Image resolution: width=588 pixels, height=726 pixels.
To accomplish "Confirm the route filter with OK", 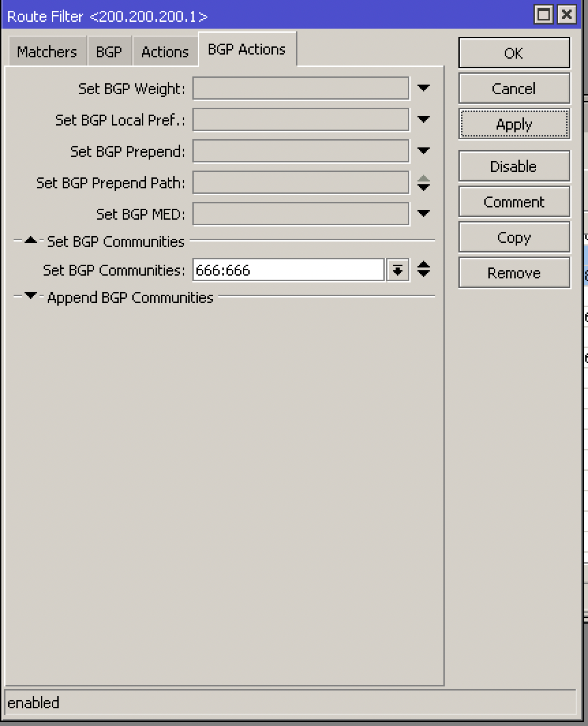I will (514, 53).
